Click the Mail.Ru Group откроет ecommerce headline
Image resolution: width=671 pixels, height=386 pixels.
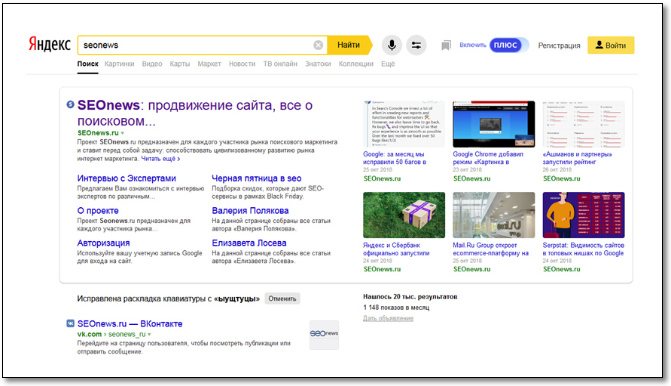490,249
